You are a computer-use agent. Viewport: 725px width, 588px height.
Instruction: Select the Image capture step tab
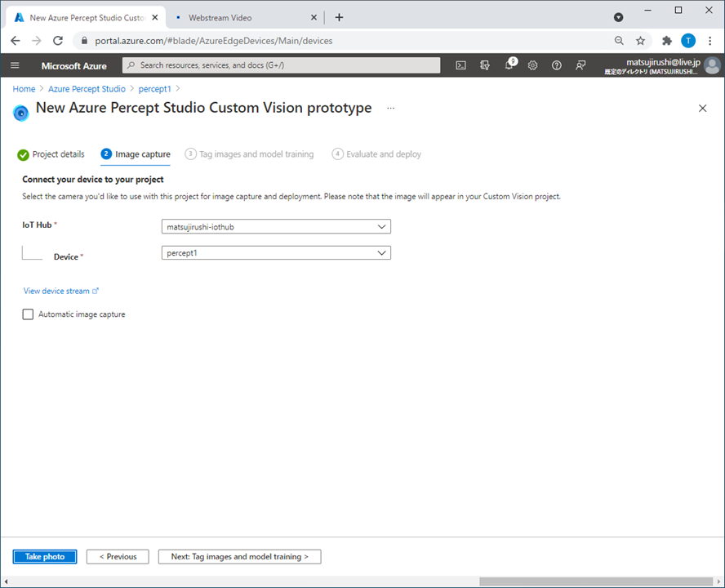tap(136, 154)
